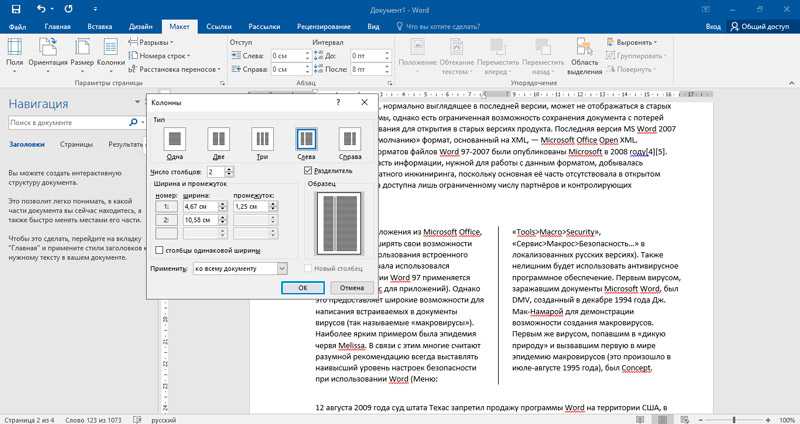Click the Интервал После spacing field
800x424 pixels.
(367, 69)
